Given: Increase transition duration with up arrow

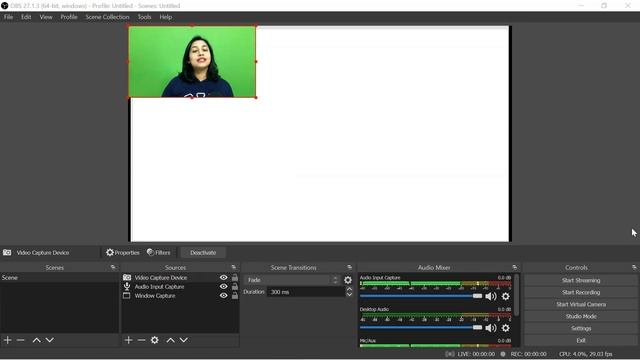Looking at the screenshot, I should click(x=349, y=289).
